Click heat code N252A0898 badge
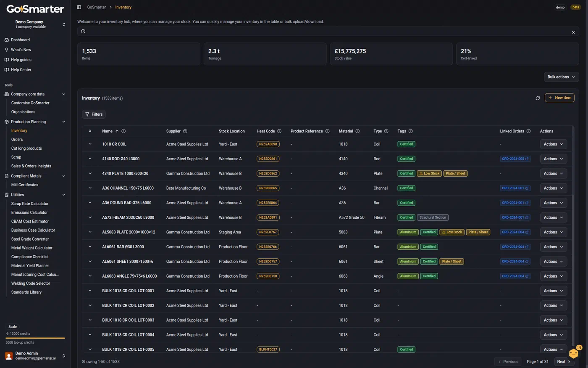 [268, 144]
